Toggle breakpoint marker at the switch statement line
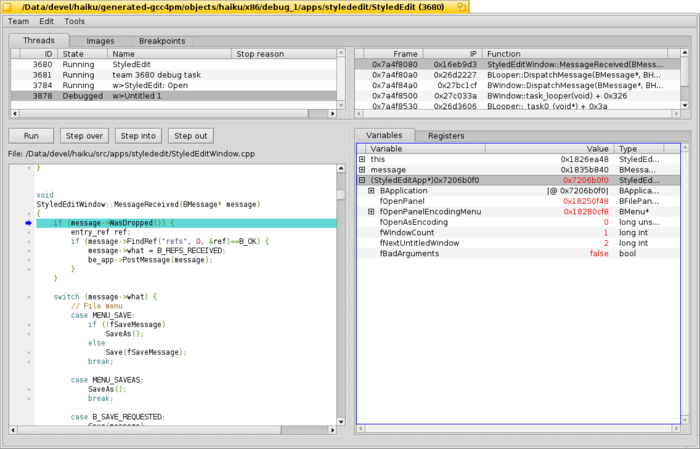The image size is (700, 449). pos(29,297)
